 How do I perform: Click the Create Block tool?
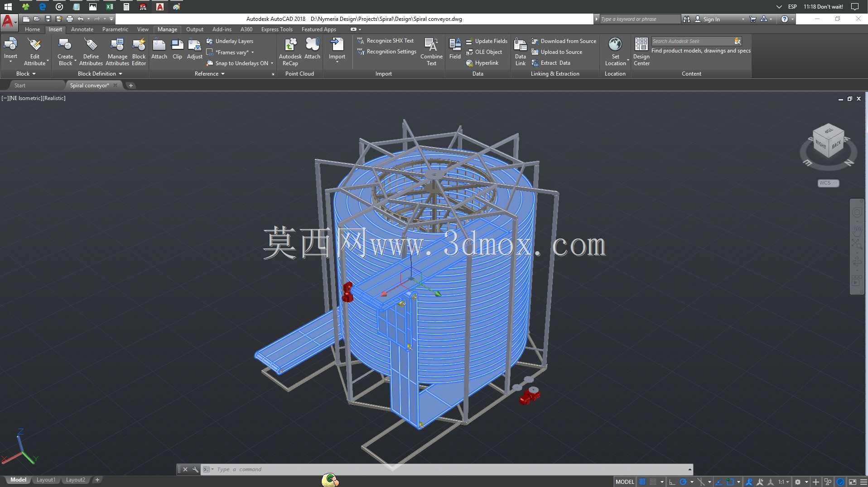click(x=65, y=52)
